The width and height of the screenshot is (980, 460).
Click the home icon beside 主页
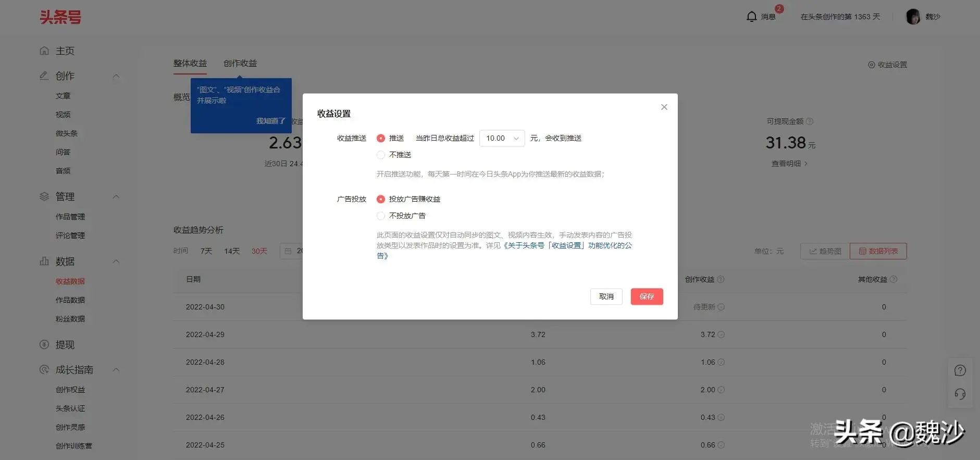click(x=44, y=51)
